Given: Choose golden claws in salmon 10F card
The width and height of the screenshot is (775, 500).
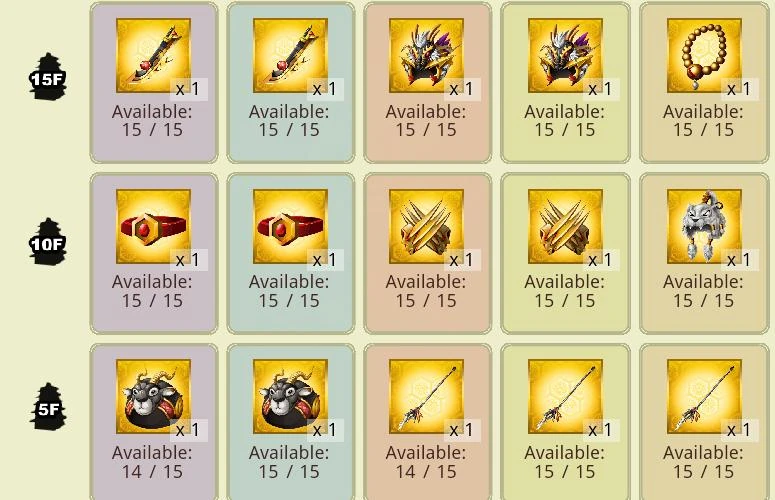Looking at the screenshot, I should 426,226.
